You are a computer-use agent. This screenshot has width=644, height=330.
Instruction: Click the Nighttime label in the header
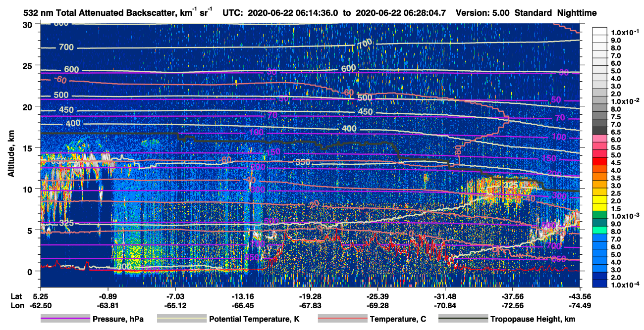click(x=576, y=13)
